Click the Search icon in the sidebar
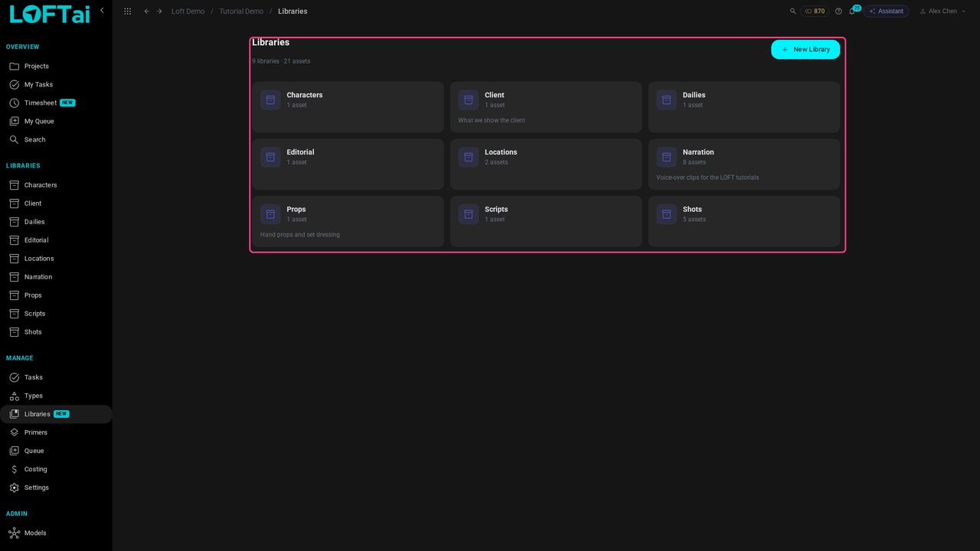The height and width of the screenshot is (551, 980). (14, 140)
